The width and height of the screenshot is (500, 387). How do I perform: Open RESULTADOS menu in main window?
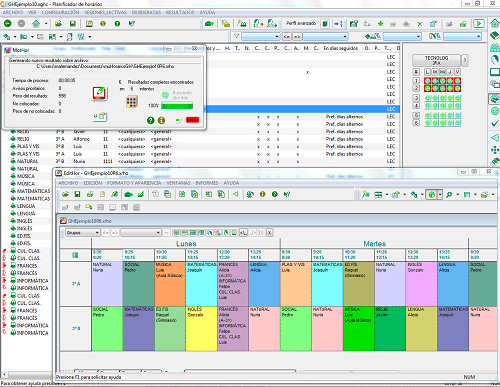click(x=180, y=12)
